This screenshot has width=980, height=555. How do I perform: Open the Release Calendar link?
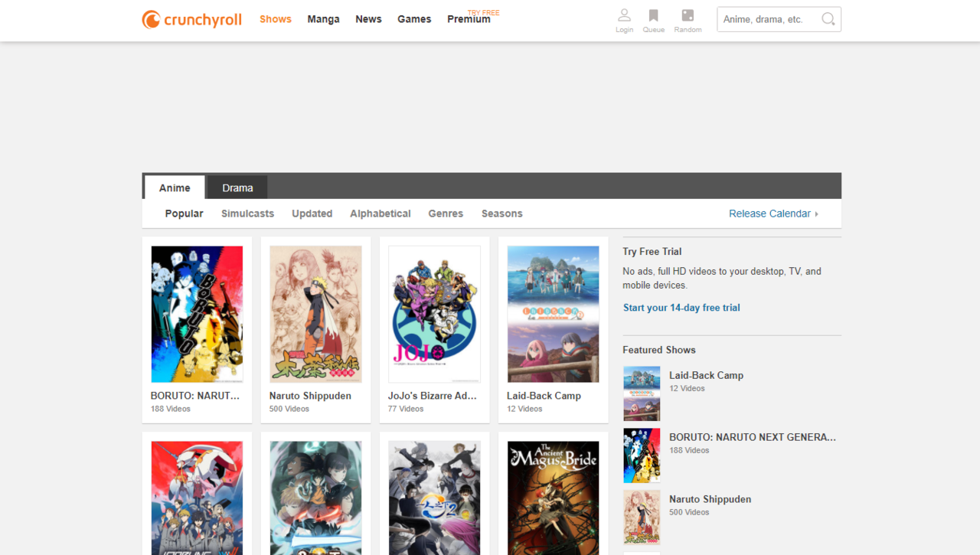tap(769, 214)
